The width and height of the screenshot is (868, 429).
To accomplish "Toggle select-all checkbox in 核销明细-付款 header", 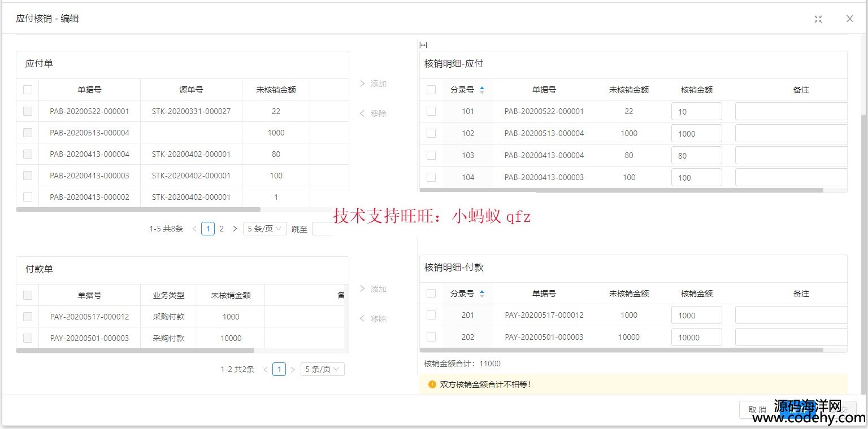I will coord(431,294).
